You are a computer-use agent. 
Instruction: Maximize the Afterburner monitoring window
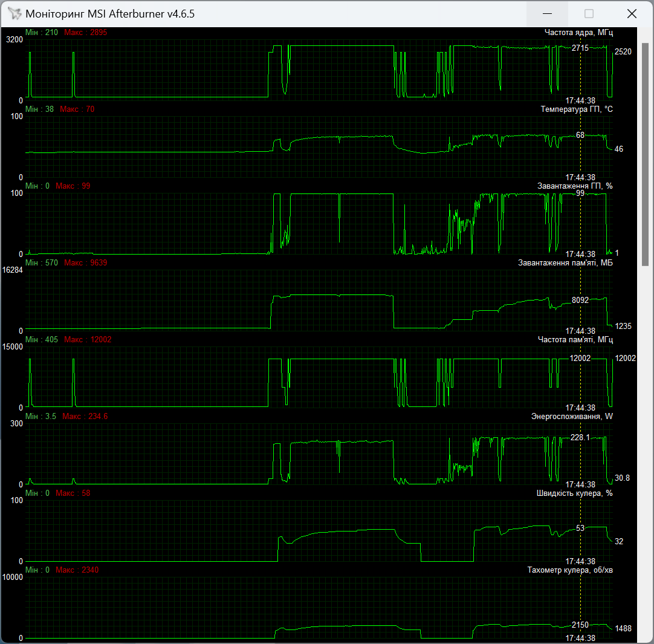tap(589, 14)
